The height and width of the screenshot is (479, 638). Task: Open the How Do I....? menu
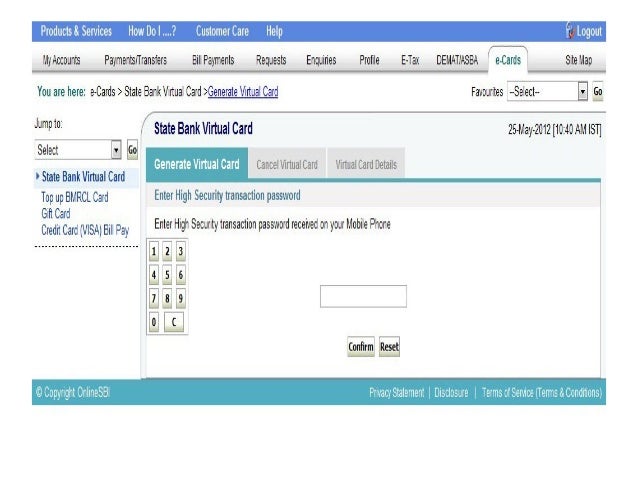click(x=152, y=31)
